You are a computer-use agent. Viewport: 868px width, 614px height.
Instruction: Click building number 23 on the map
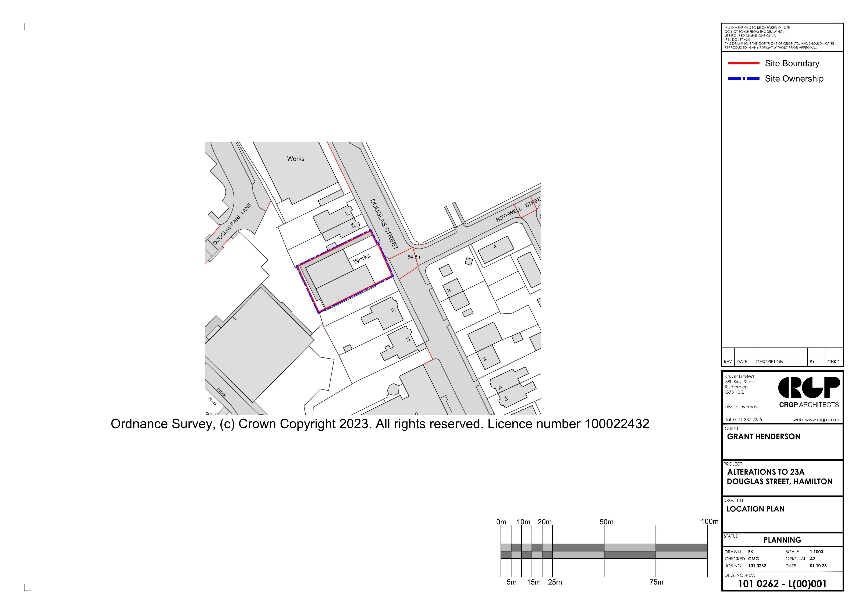394,310
